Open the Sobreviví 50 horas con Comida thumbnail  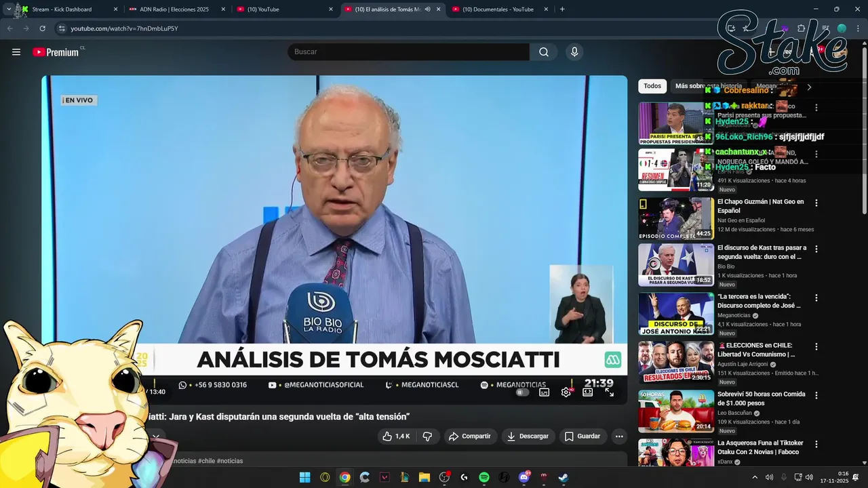point(675,411)
